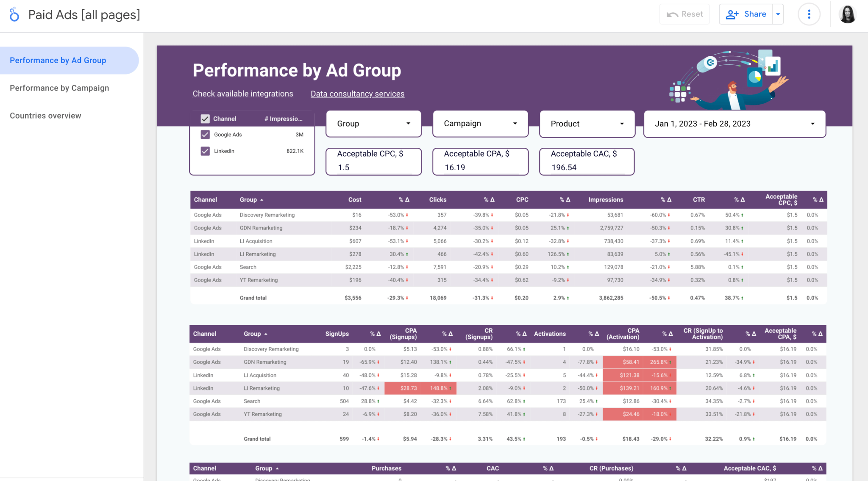Image resolution: width=868 pixels, height=481 pixels.
Task: Open the Jan 1 - Feb 28 date range selector
Action: click(734, 124)
